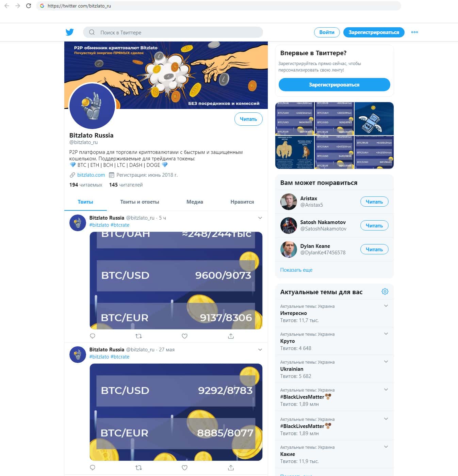Like the 27 мая Bitzlato tweet
Screen dimensions: 458x476
click(x=184, y=468)
